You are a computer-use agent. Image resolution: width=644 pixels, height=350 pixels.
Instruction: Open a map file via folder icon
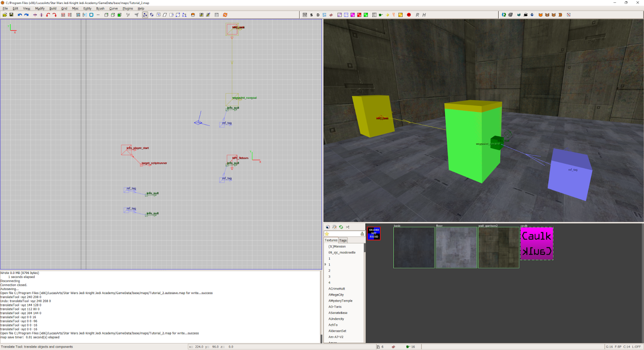coord(5,15)
